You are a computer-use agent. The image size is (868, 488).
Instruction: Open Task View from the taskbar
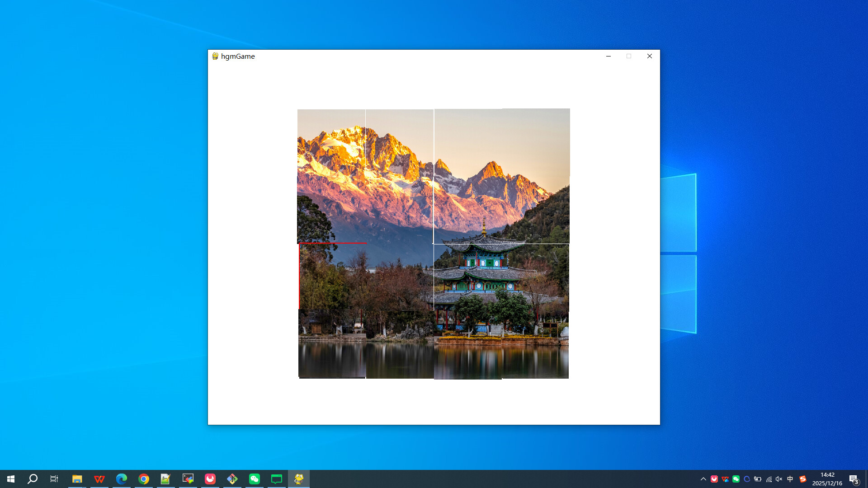[x=54, y=479]
